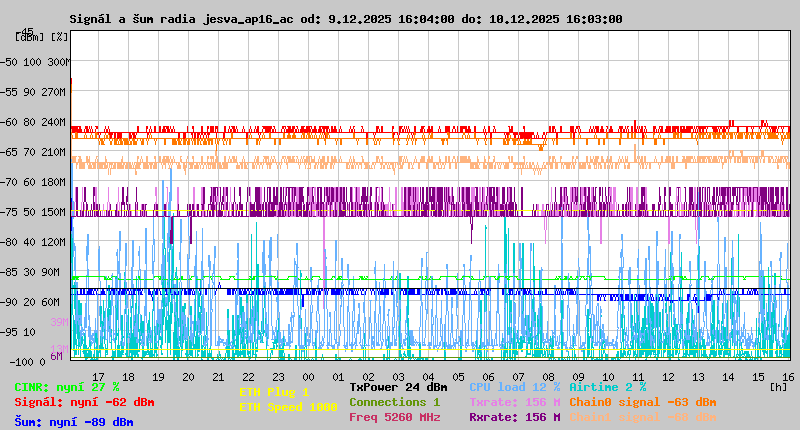800x430 pixels.
Task: Click the '-100 0' label at Y-axis bottom
Action: [28, 361]
